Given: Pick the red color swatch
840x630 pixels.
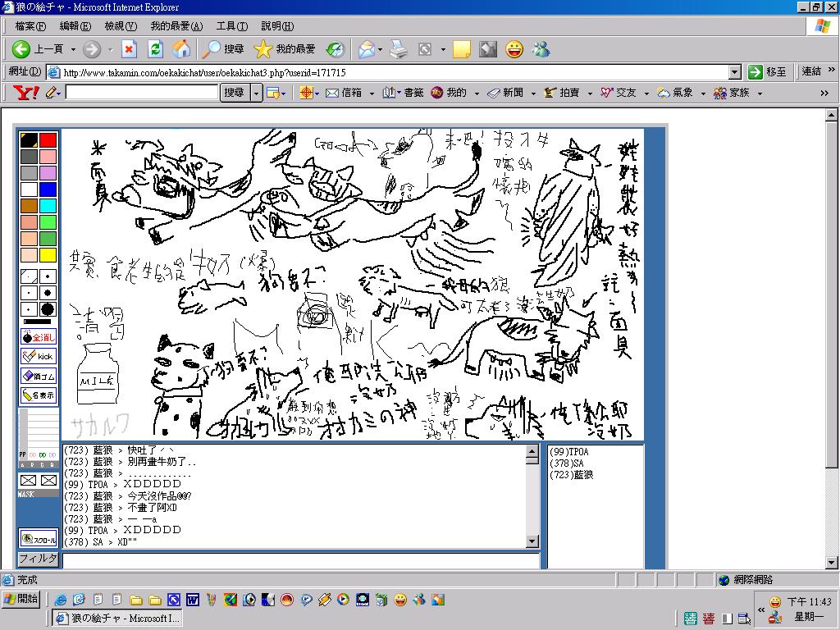Looking at the screenshot, I should [x=48, y=140].
